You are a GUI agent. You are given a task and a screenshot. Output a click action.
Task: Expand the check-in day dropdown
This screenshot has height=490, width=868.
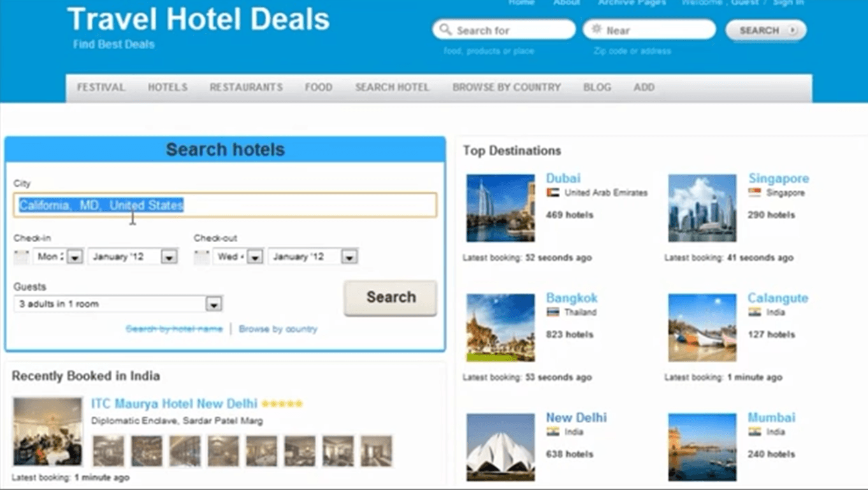point(75,257)
